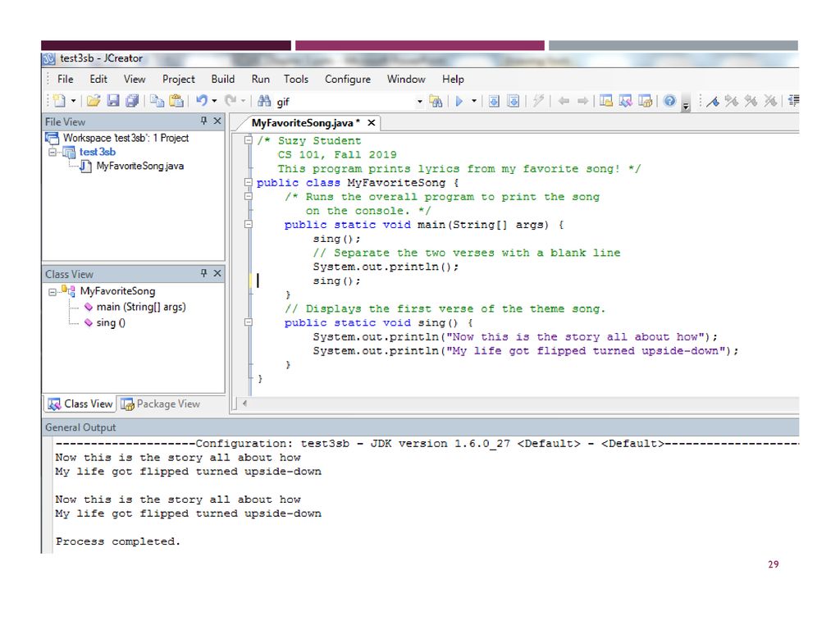The width and height of the screenshot is (840, 630).
Task: Open the Edit menu
Action: point(98,80)
